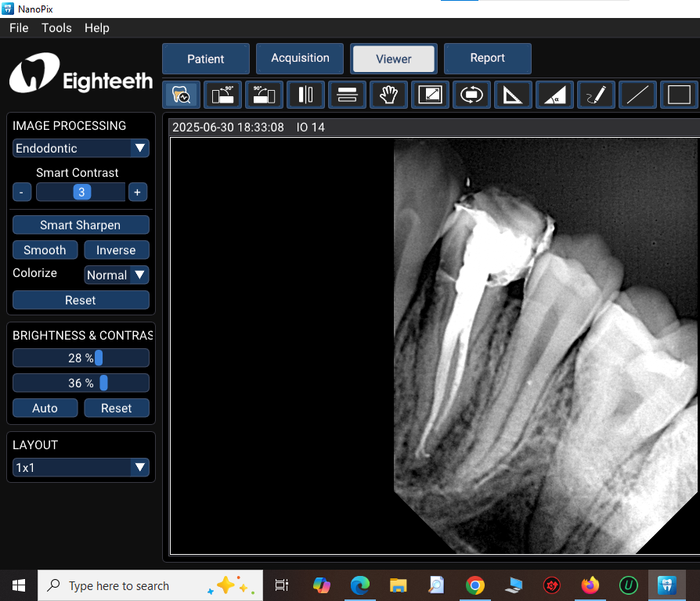This screenshot has height=601, width=700.
Task: Increase Smart Contrast with the plus button
Action: click(138, 192)
